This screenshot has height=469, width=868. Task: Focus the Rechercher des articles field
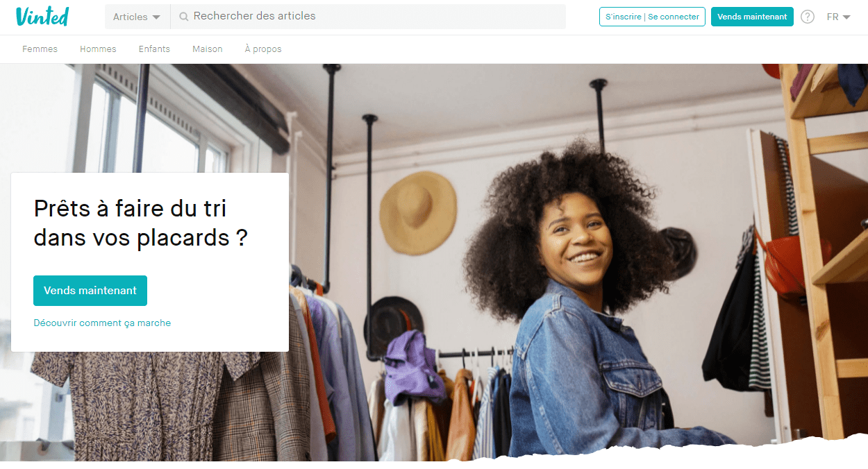[368, 17]
